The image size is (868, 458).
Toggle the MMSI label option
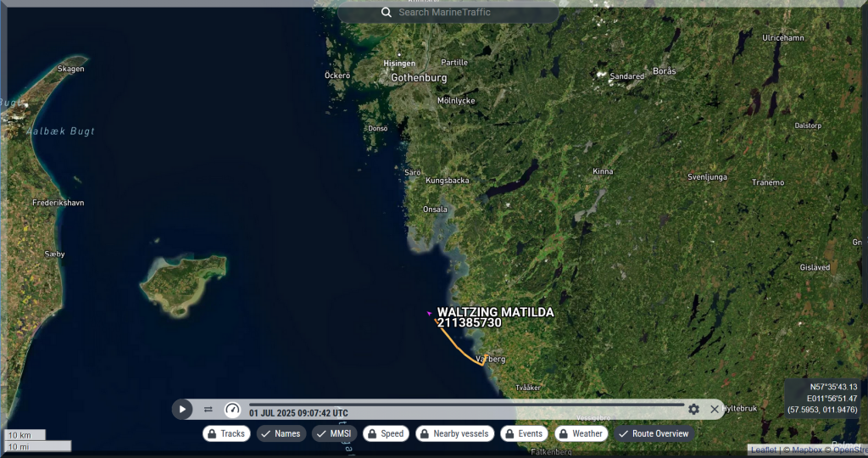334,433
